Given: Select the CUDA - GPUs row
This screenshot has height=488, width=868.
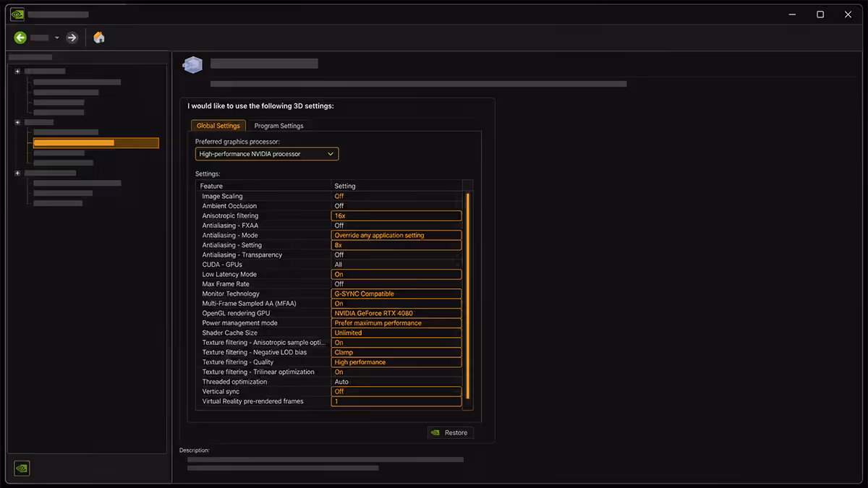Looking at the screenshot, I should 330,265.
